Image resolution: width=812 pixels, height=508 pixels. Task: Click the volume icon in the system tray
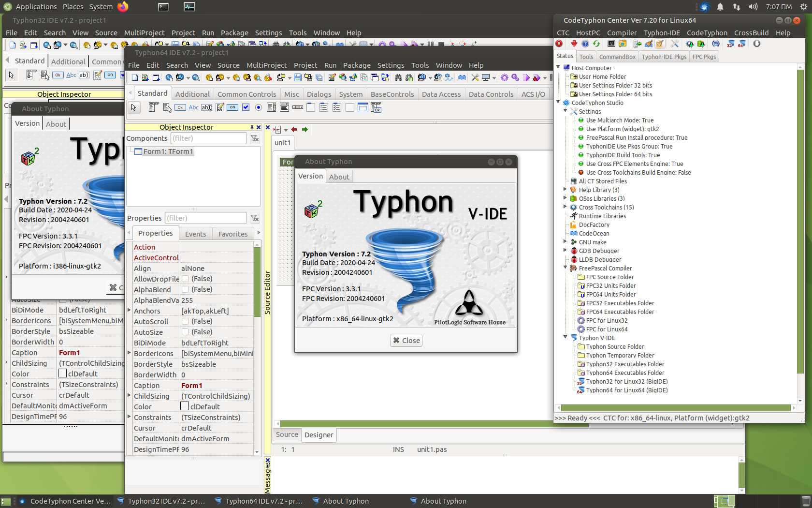click(x=753, y=7)
